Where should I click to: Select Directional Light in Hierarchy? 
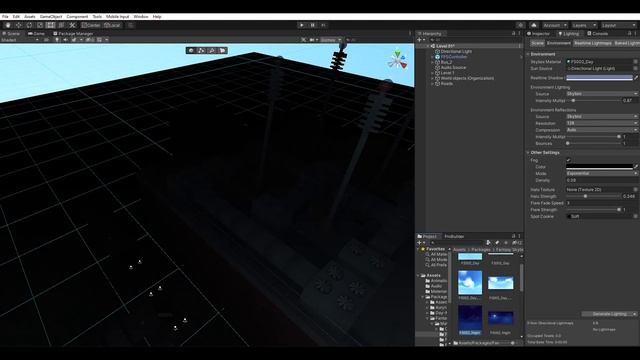(x=456, y=52)
